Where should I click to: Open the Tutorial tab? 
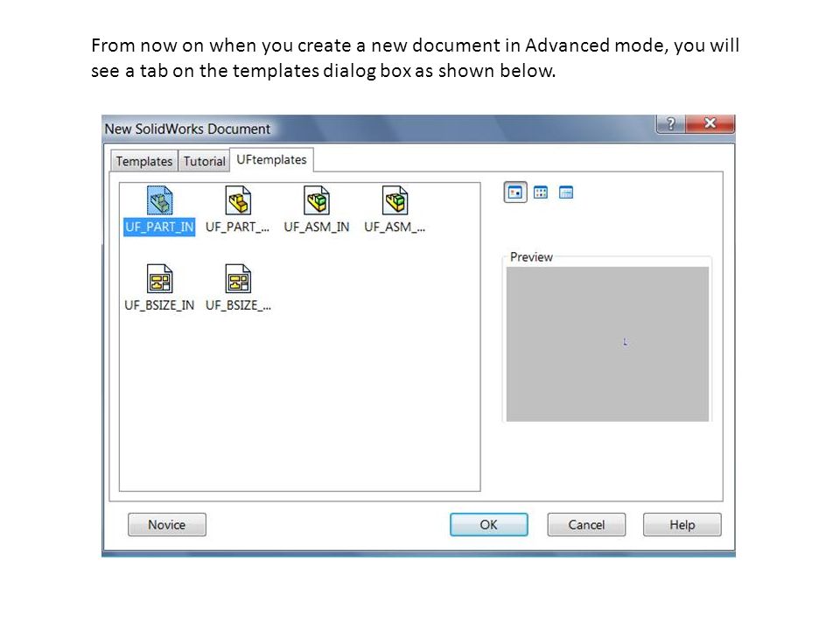204,161
